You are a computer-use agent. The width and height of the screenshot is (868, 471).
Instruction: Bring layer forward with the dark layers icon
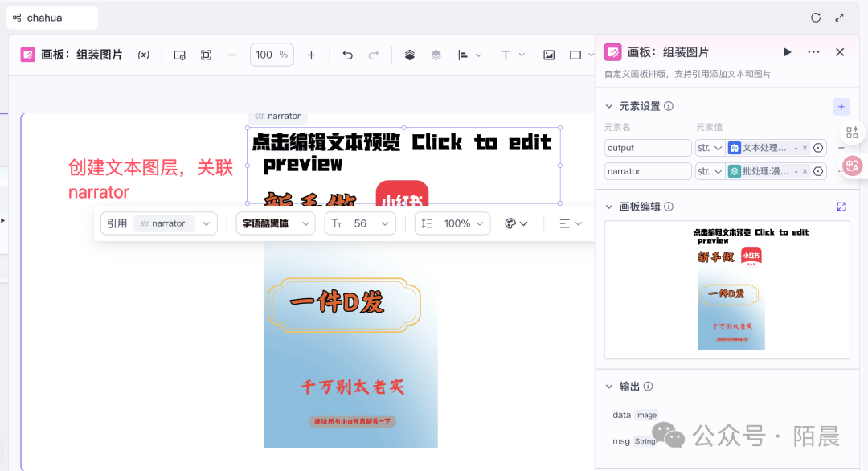point(410,55)
